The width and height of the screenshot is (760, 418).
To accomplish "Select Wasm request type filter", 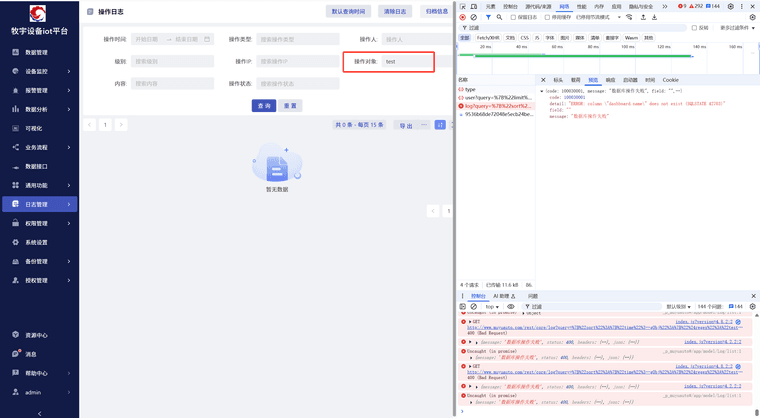I will tap(631, 37).
